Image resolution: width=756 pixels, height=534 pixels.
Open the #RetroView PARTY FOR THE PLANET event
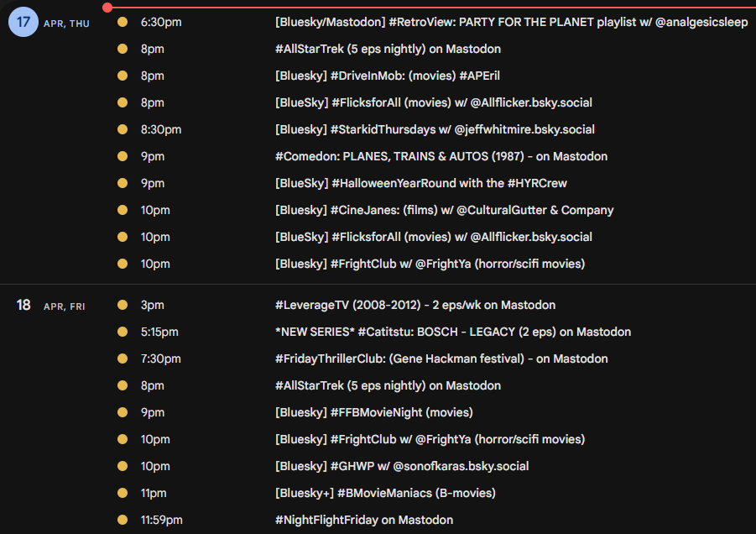pyautogui.click(x=511, y=22)
